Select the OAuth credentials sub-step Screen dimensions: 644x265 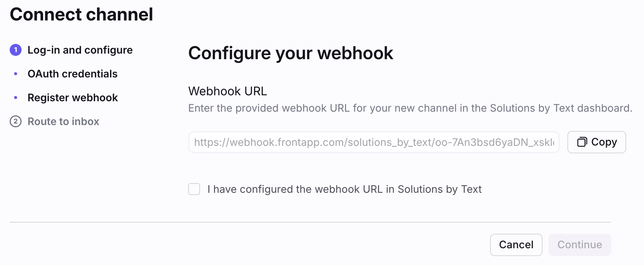point(73,74)
